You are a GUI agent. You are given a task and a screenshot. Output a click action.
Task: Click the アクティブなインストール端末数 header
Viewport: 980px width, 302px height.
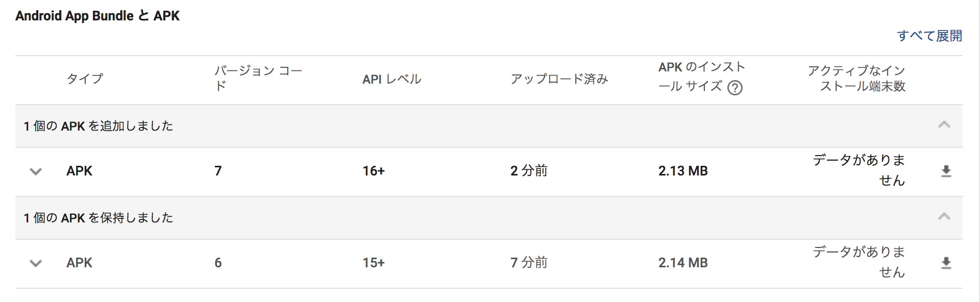coord(856,78)
